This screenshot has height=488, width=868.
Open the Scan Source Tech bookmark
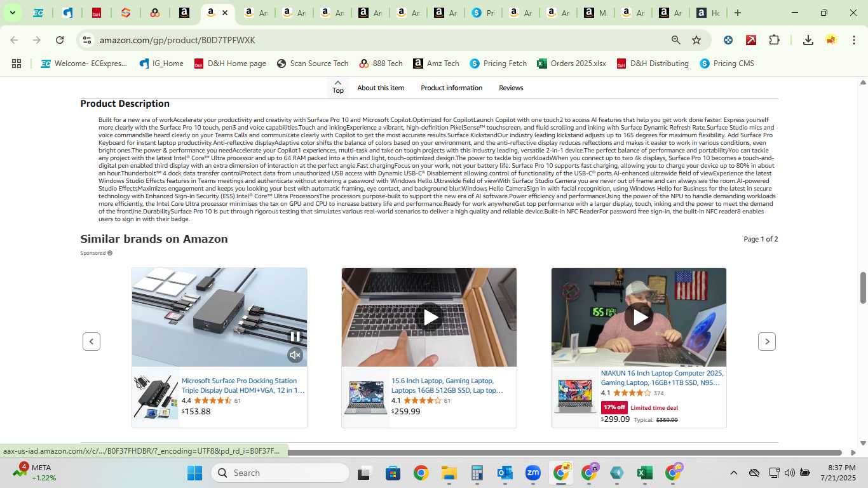pos(312,64)
